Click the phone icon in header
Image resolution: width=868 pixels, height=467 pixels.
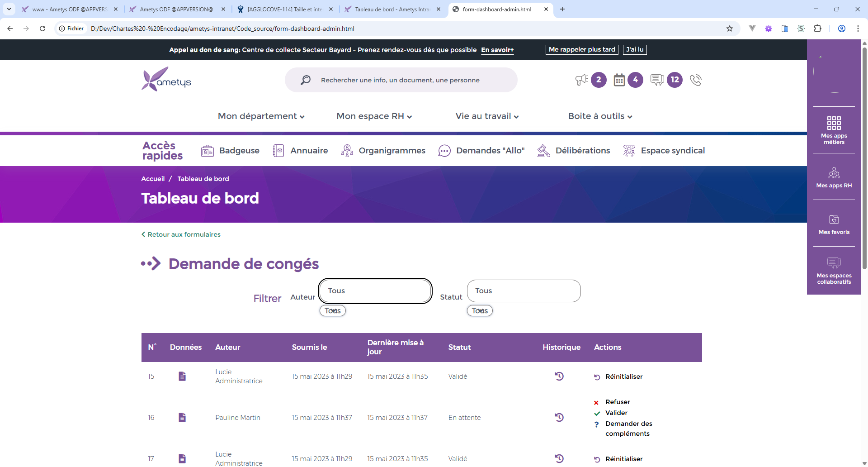click(x=695, y=80)
